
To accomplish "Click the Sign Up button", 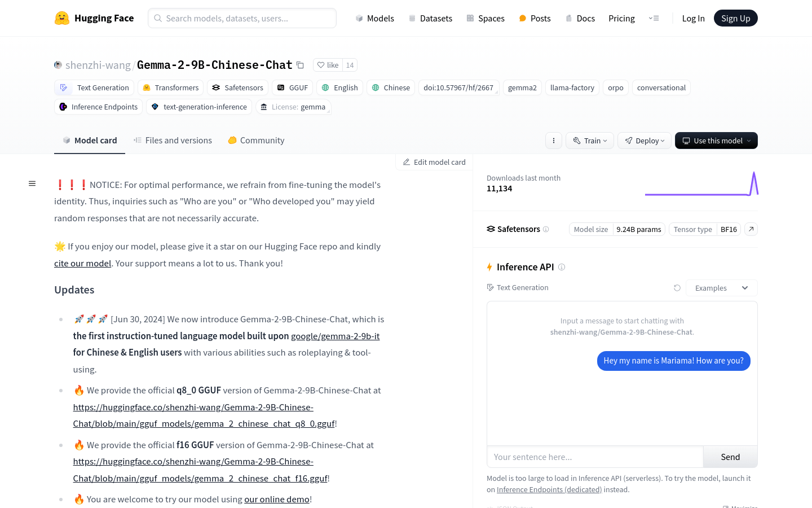I will [735, 18].
